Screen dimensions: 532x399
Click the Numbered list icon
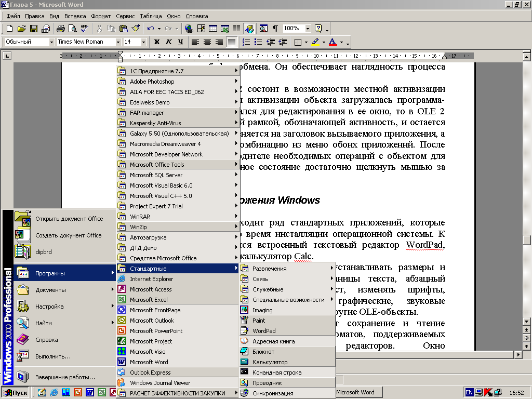coord(246,42)
